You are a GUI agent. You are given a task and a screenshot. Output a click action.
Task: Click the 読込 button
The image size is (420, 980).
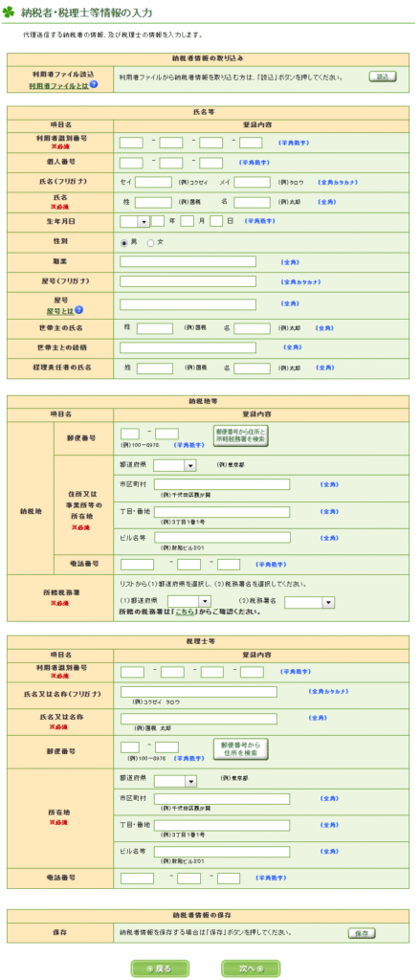point(383,77)
